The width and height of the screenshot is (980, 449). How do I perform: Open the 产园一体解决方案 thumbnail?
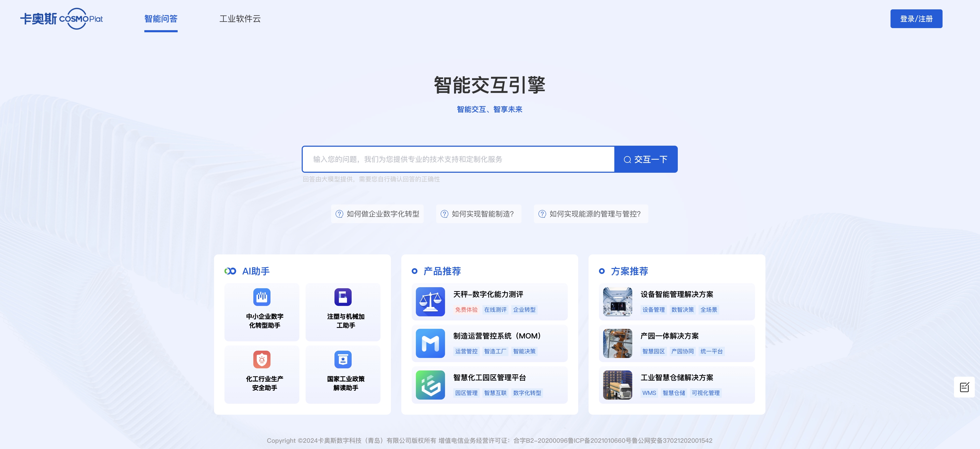click(617, 343)
